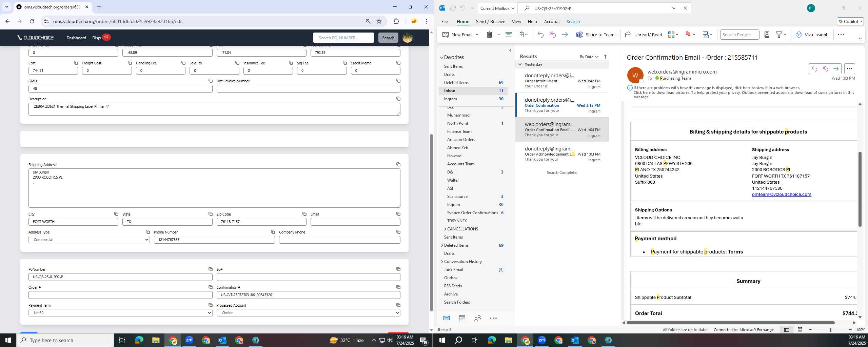Image resolution: width=868 pixels, height=347 pixels.
Task: Open the Order Infulfillment email at 3:42 PM
Action: coord(562,81)
